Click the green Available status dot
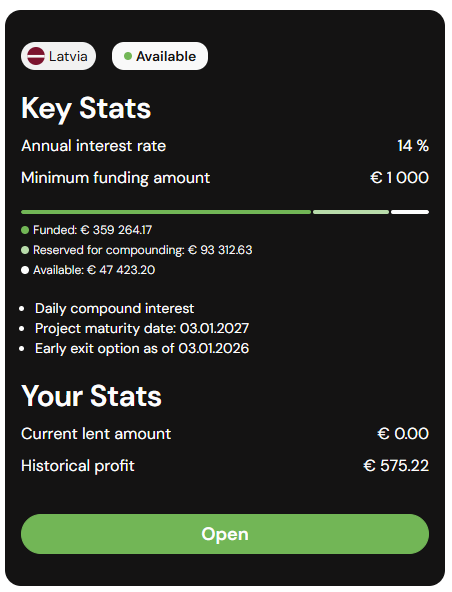The image size is (452, 592). (x=128, y=56)
